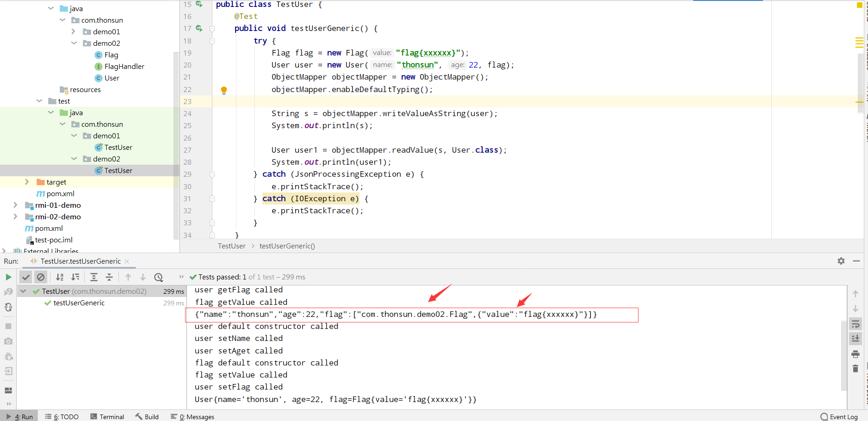Click the yellow inspection indicator above the editor scrollbar
868x421 pixels.
tap(859, 5)
